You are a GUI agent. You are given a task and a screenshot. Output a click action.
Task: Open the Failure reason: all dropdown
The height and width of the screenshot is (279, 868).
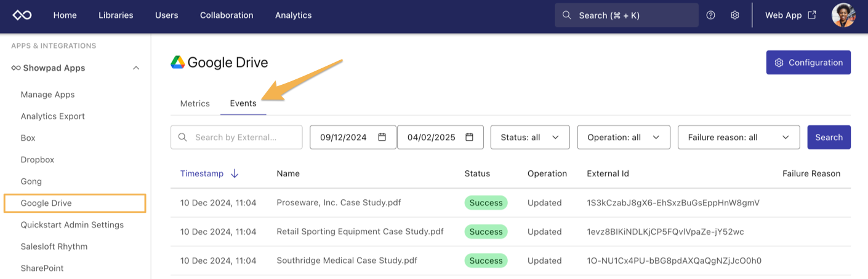739,137
